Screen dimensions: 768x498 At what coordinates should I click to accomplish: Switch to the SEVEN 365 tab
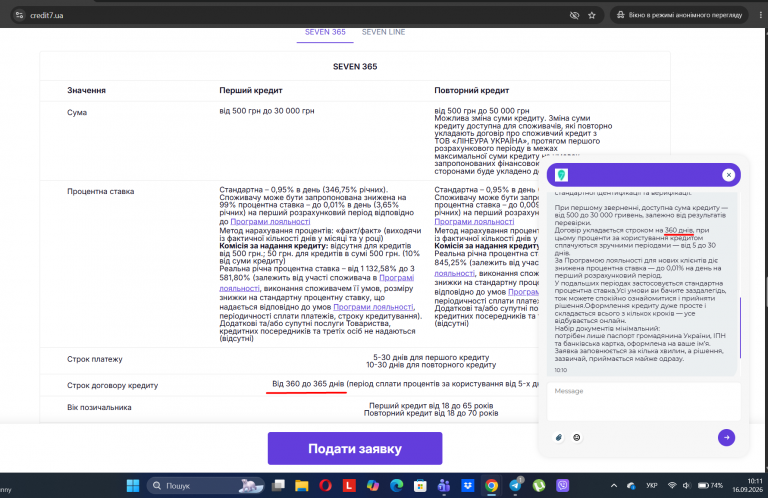tap(325, 32)
